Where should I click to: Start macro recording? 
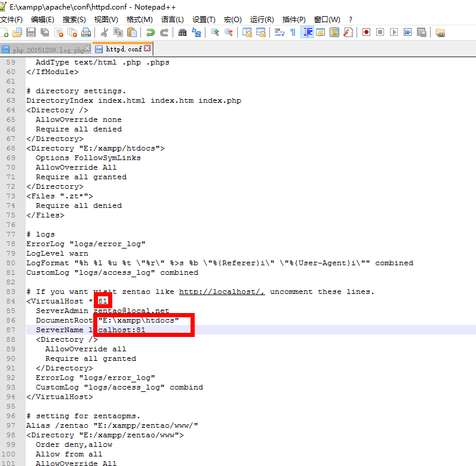point(367,32)
